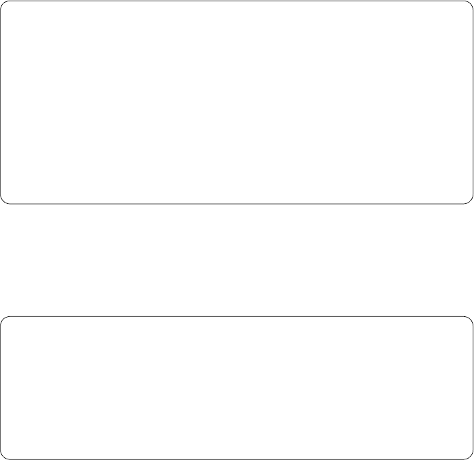This screenshot has width=476, height=460.
Task: Click the right border of the upper panel
Action: (x=473, y=102)
